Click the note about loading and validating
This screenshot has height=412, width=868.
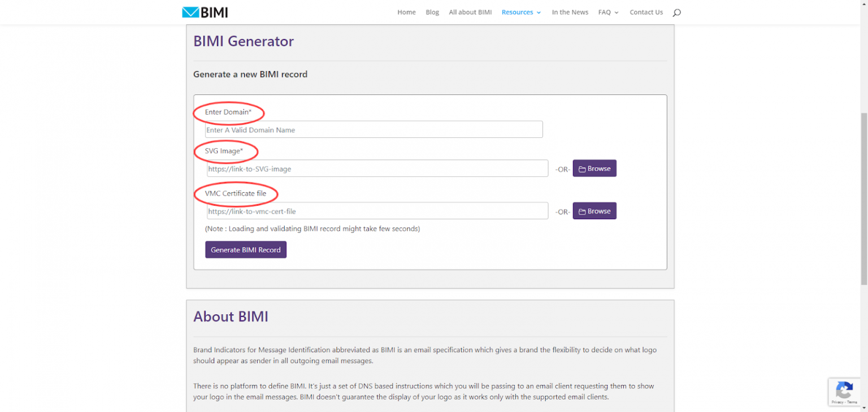click(313, 229)
